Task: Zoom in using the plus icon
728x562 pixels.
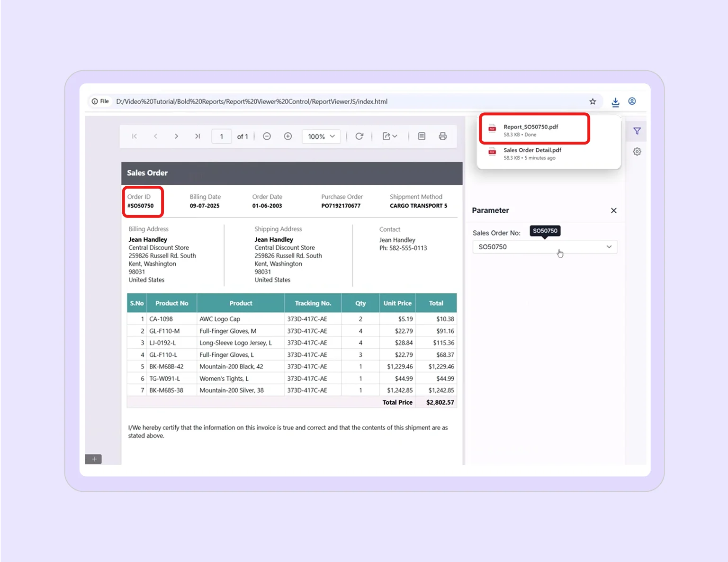Action: point(288,136)
